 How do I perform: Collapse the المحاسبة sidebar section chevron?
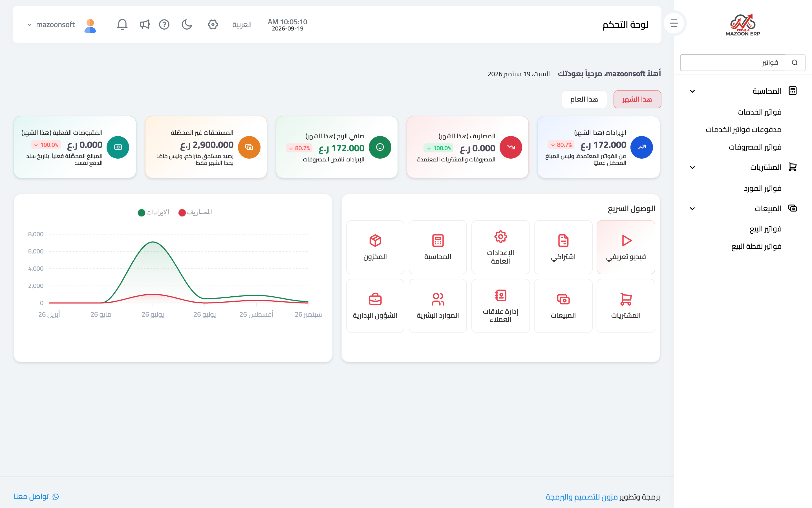692,91
